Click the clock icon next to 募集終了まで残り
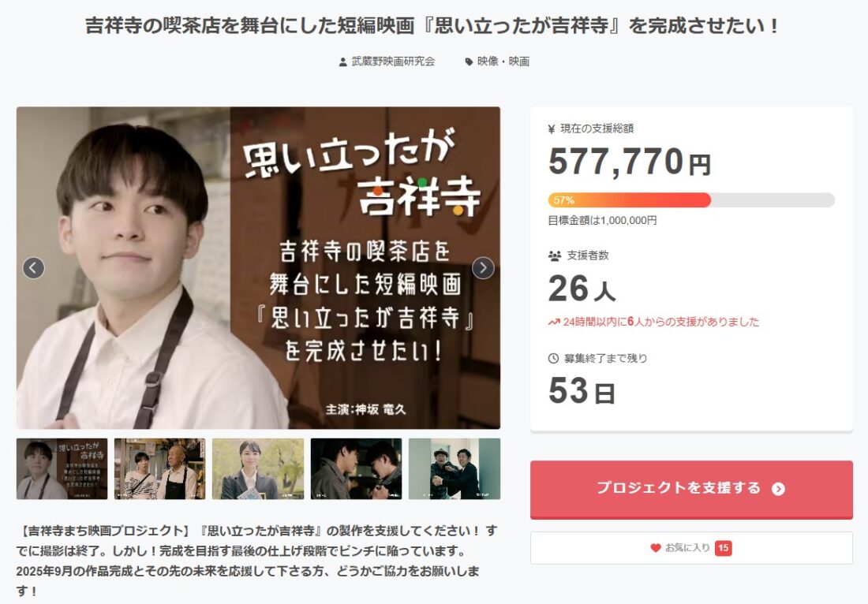The height and width of the screenshot is (604, 868). tap(553, 359)
